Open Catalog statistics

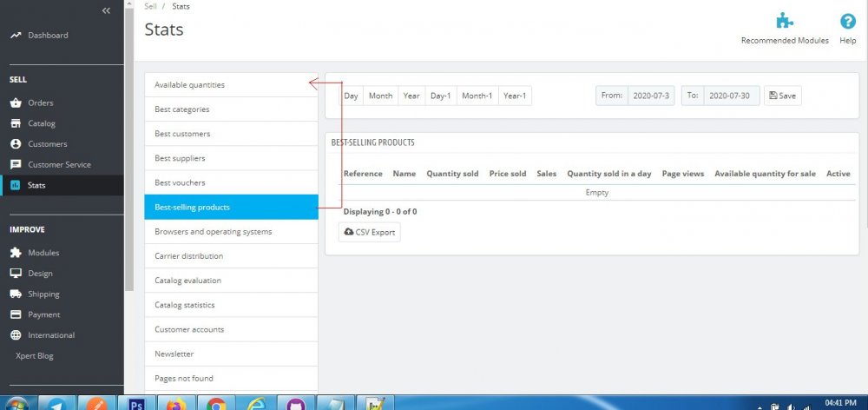click(232, 305)
